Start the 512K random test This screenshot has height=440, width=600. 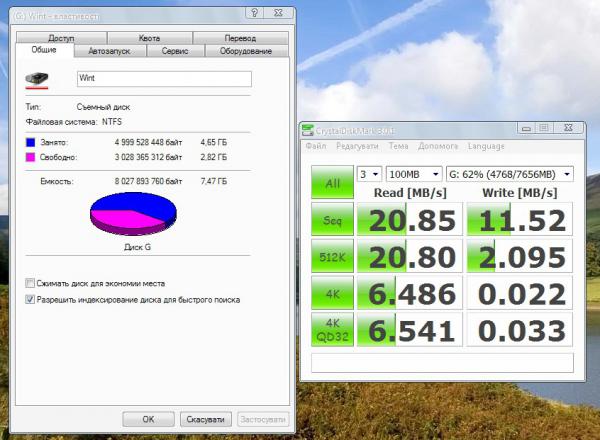pyautogui.click(x=333, y=258)
